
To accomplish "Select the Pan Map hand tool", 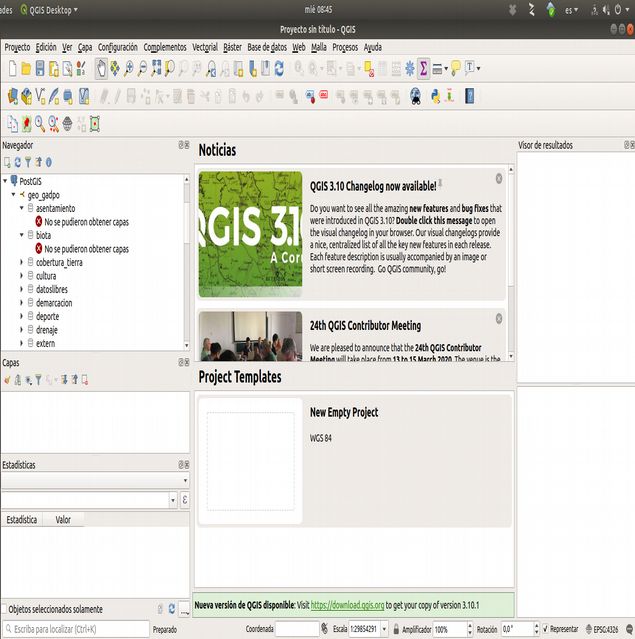I will click(x=101, y=68).
